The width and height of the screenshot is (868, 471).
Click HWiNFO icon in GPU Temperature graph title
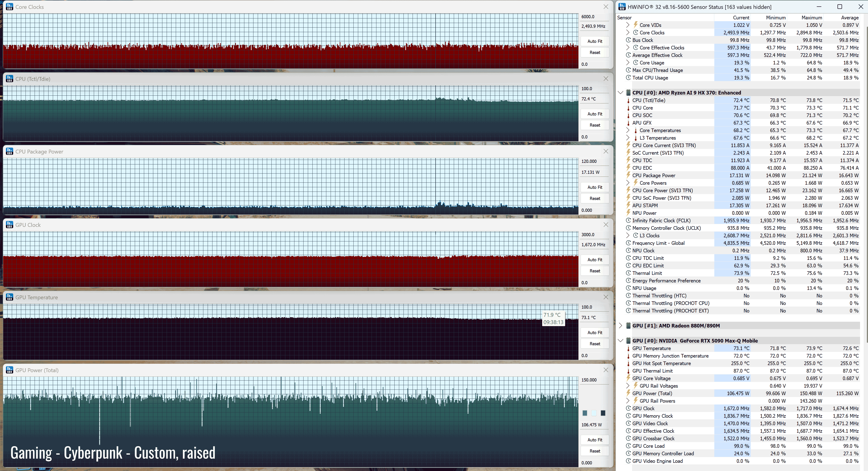(9, 297)
